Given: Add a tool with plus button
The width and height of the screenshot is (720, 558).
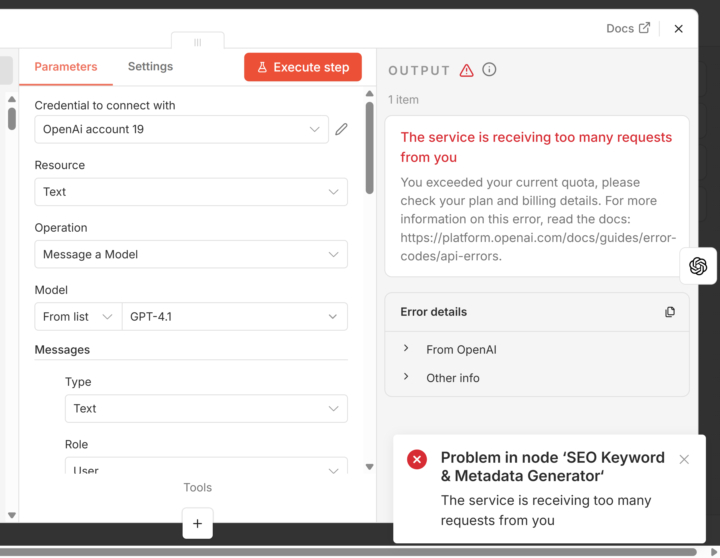Looking at the screenshot, I should (197, 524).
